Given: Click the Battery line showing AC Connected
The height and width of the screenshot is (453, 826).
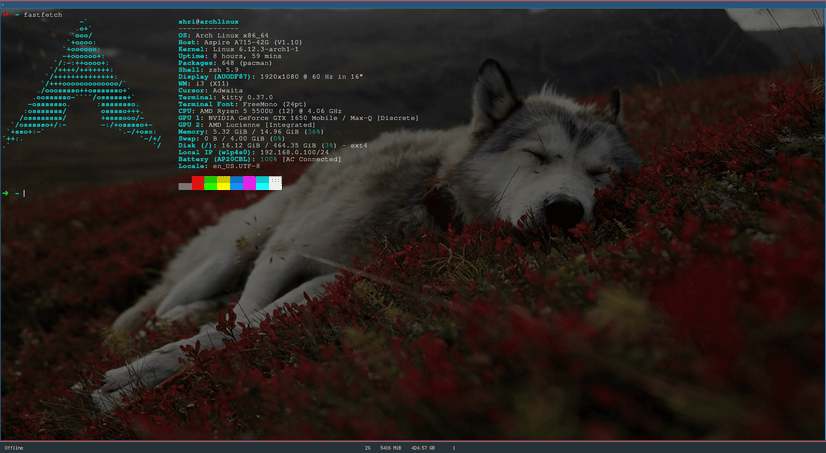Looking at the screenshot, I should [260, 159].
